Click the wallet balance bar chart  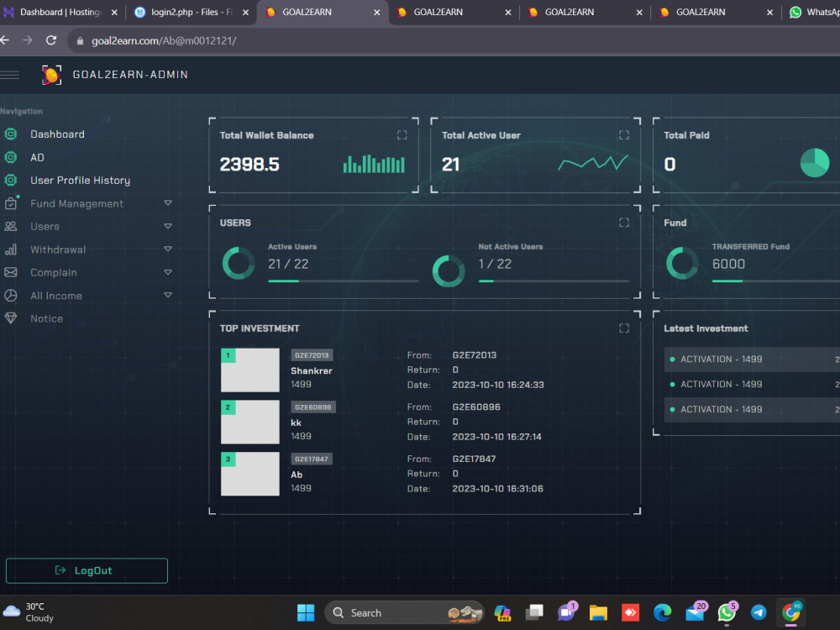point(374,164)
